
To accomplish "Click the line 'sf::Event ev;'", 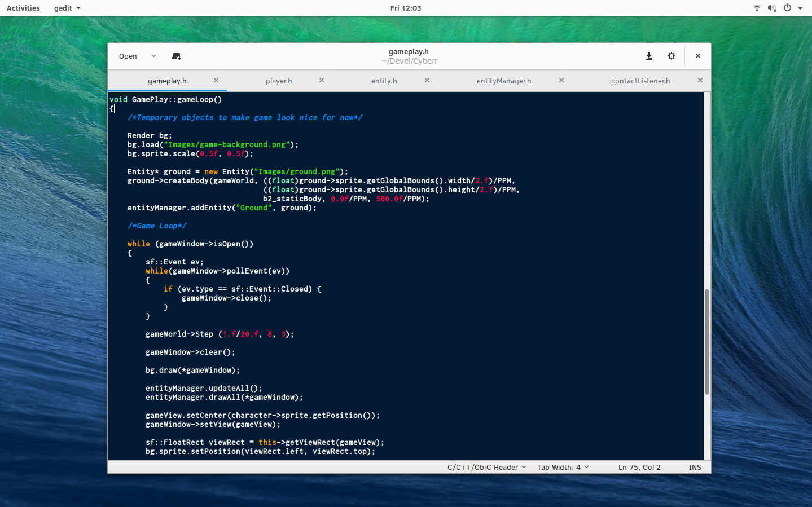I will pyautogui.click(x=174, y=262).
